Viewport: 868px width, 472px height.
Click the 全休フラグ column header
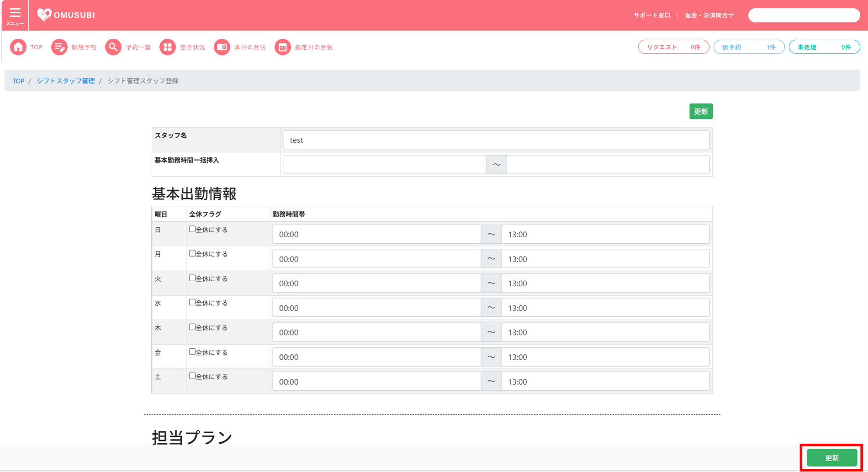(205, 214)
